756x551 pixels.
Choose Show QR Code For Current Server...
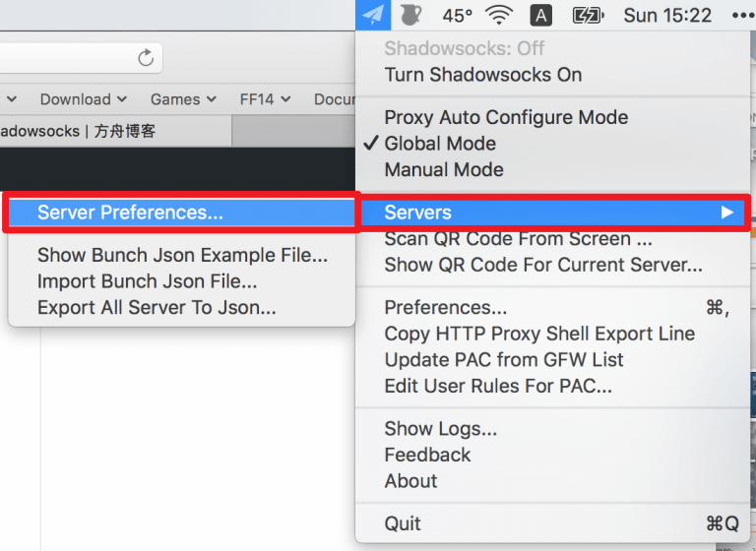pyautogui.click(x=552, y=265)
